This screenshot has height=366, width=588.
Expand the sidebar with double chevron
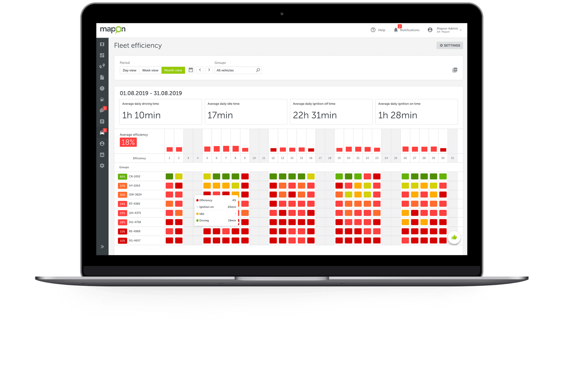pyautogui.click(x=102, y=247)
